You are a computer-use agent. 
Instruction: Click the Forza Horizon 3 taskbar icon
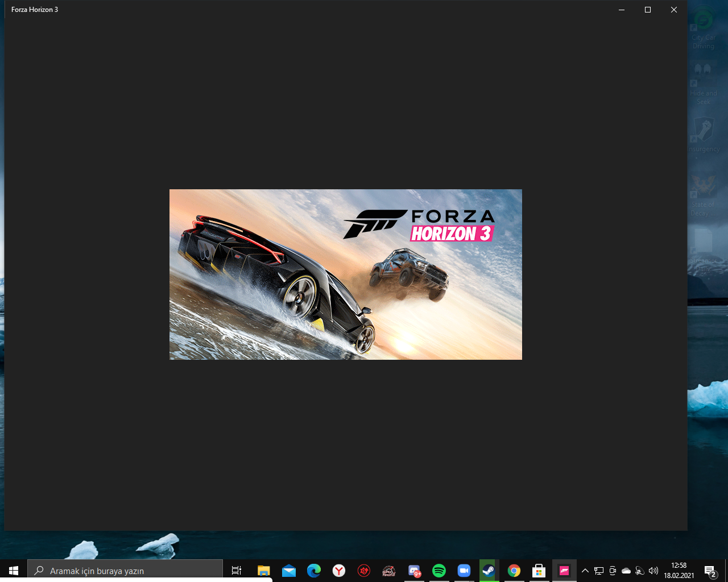click(564, 571)
